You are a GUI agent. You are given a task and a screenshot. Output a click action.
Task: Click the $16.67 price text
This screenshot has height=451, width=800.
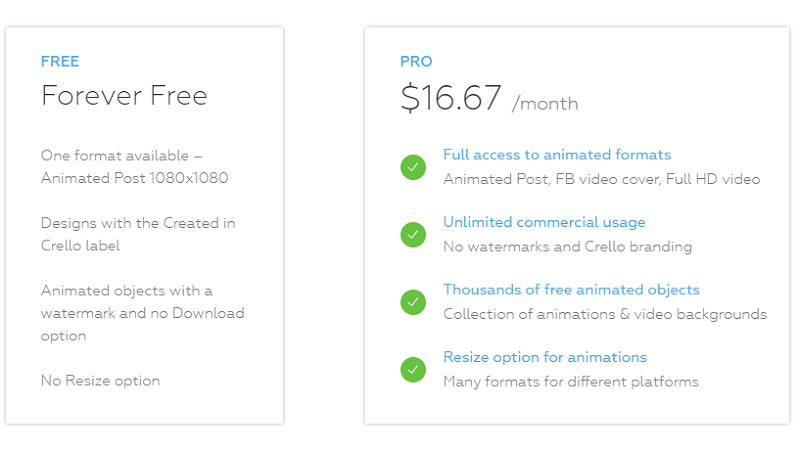tap(451, 97)
